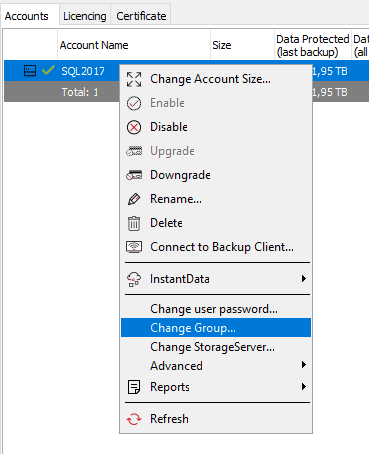Expand the Reports submenu arrow
The image size is (369, 454).
303,386
